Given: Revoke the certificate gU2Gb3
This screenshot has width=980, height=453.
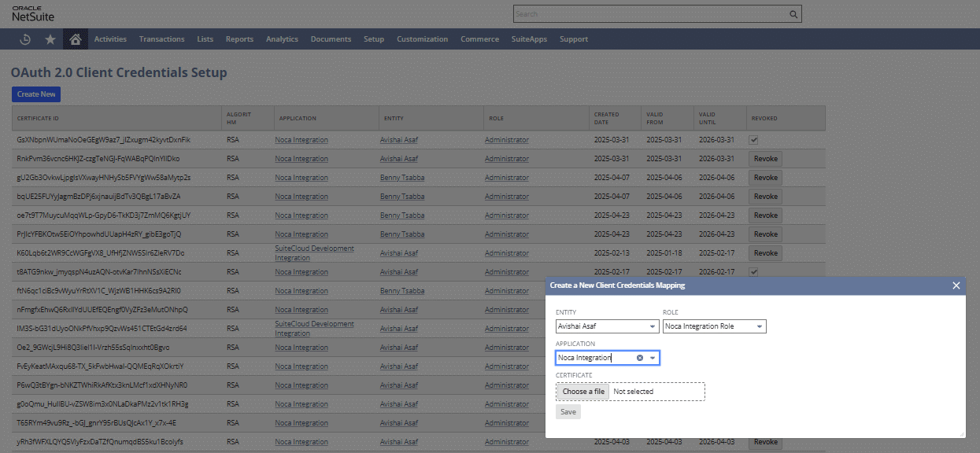Looking at the screenshot, I should coord(765,178).
